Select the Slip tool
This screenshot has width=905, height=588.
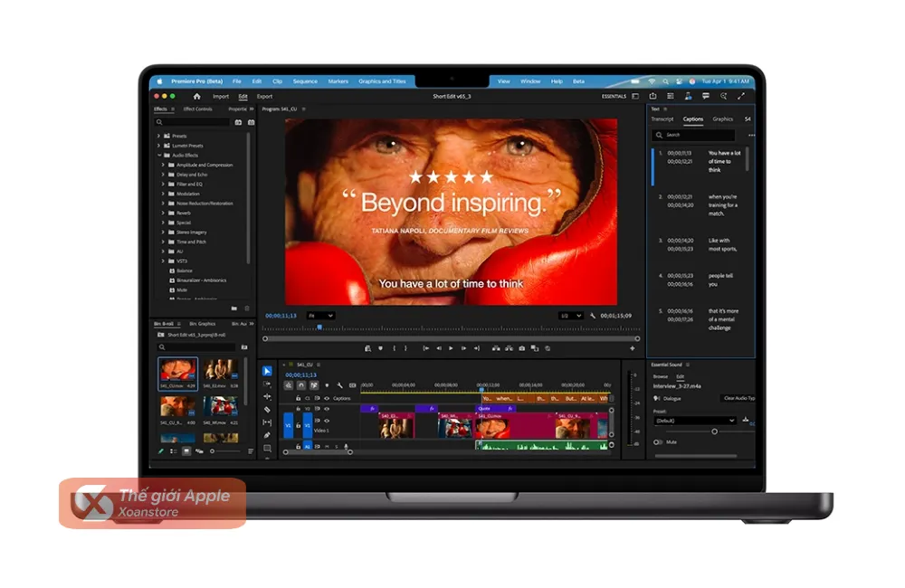click(x=267, y=422)
